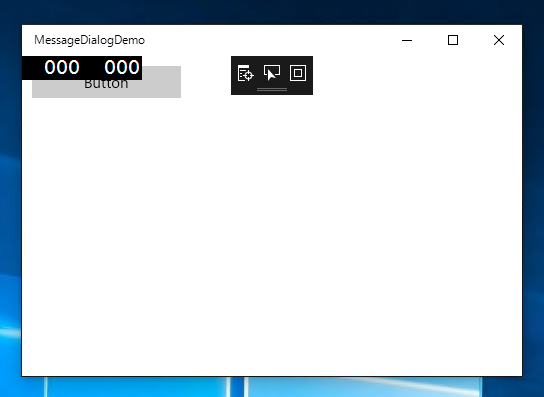Viewport: 544px width, 397px height.
Task: Enable Selection with the cursor icon
Action: (x=272, y=73)
